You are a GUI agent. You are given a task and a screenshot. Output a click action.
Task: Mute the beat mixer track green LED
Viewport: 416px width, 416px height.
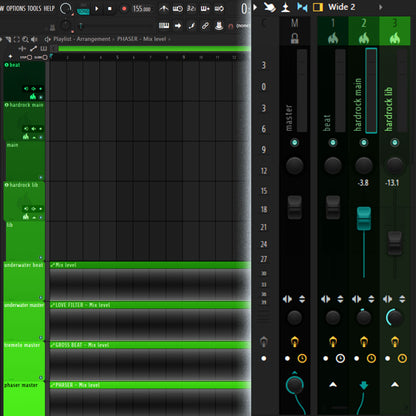click(x=333, y=143)
